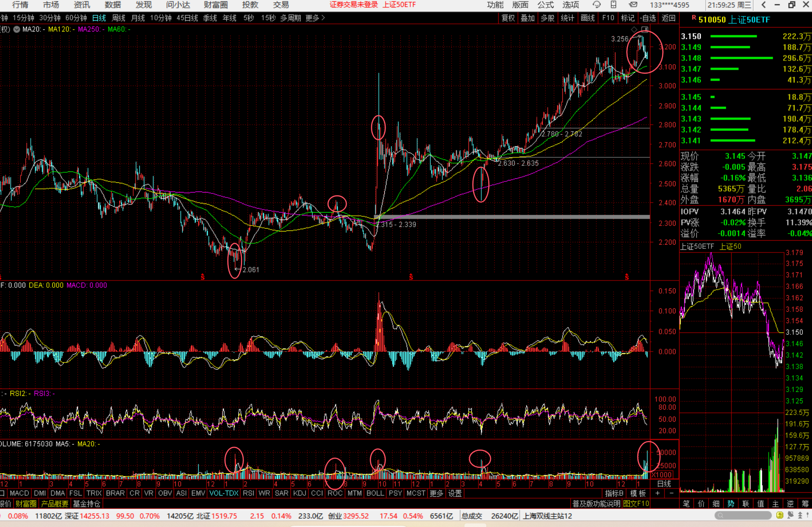Toggle 自选 watchlist for this stock

click(x=648, y=18)
